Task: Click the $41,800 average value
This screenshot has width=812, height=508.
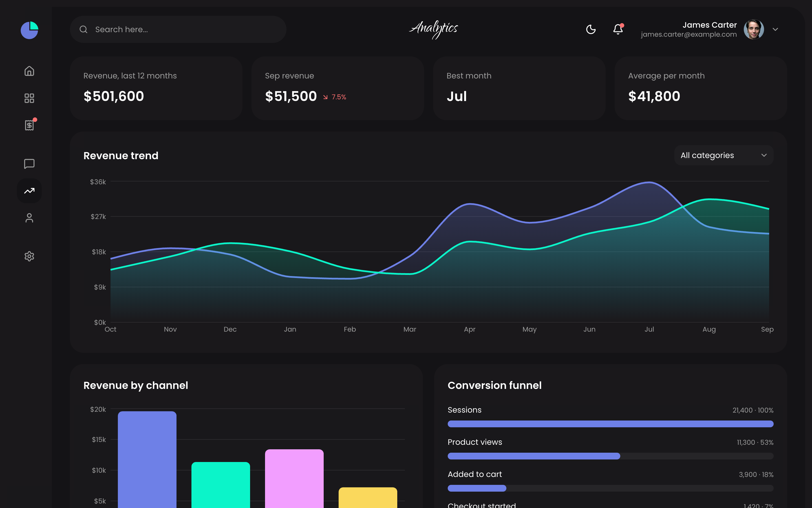Action: (654, 97)
